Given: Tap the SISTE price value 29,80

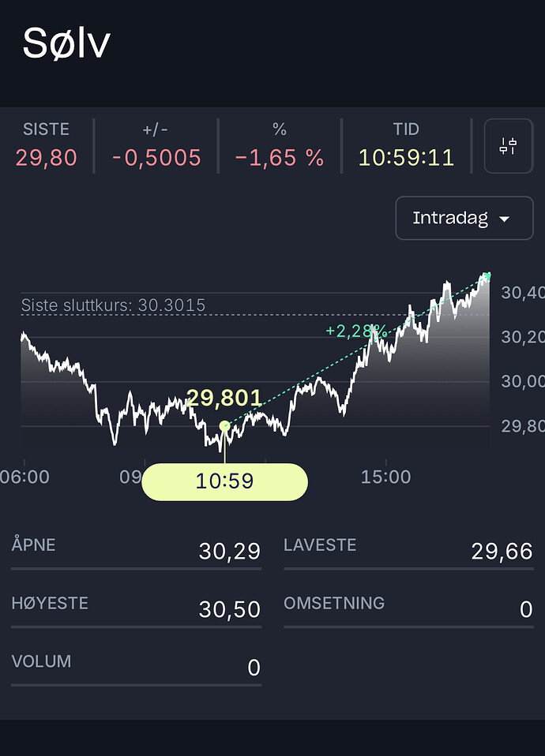Looking at the screenshot, I should (x=47, y=158).
